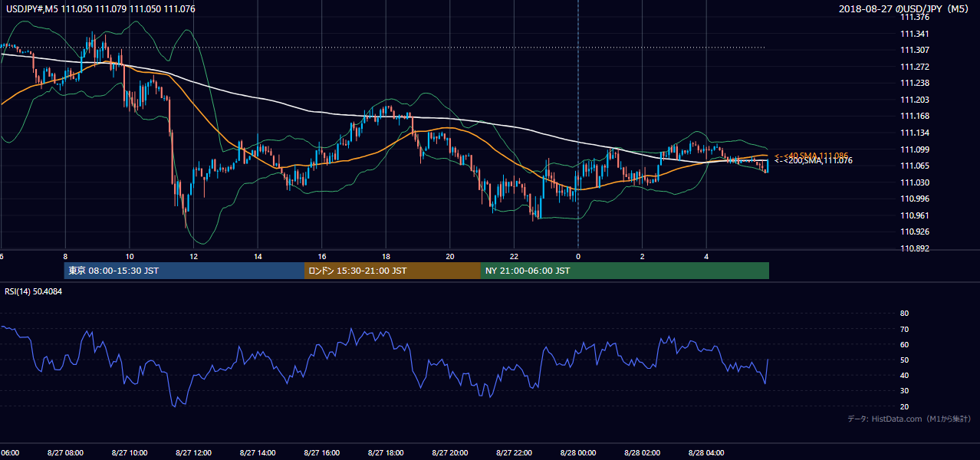Viewport: 980px width, 460px height.
Task: Click RSI axis level 30
Action: point(904,391)
